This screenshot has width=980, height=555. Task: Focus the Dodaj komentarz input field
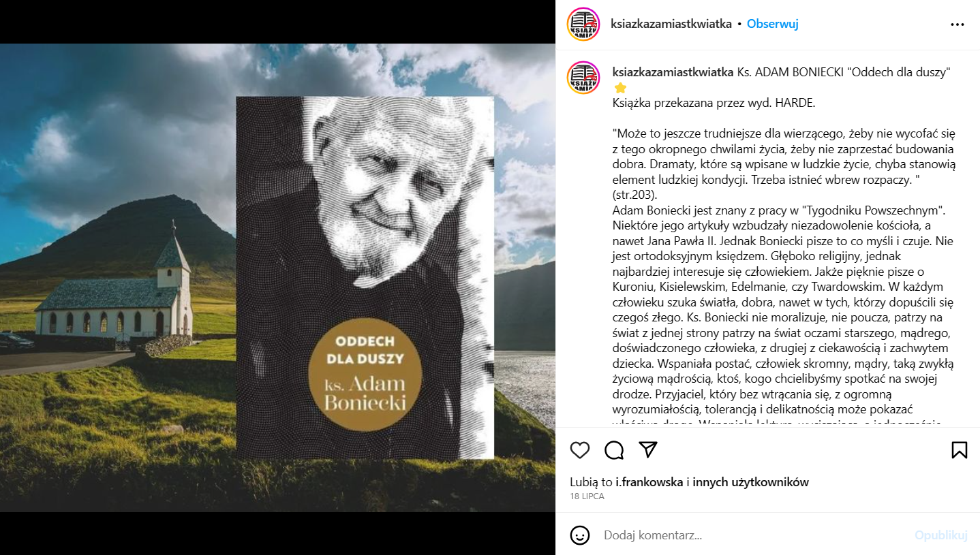pos(753,535)
